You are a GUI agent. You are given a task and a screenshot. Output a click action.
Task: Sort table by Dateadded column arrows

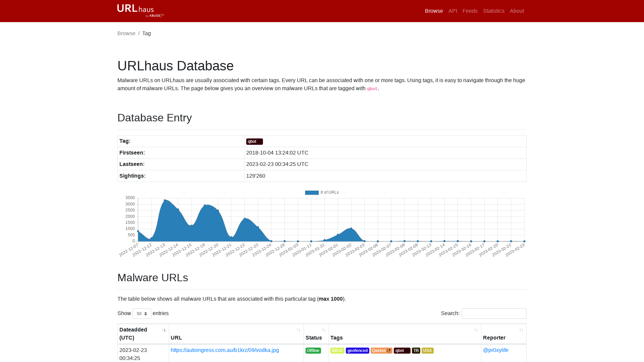coord(164,330)
